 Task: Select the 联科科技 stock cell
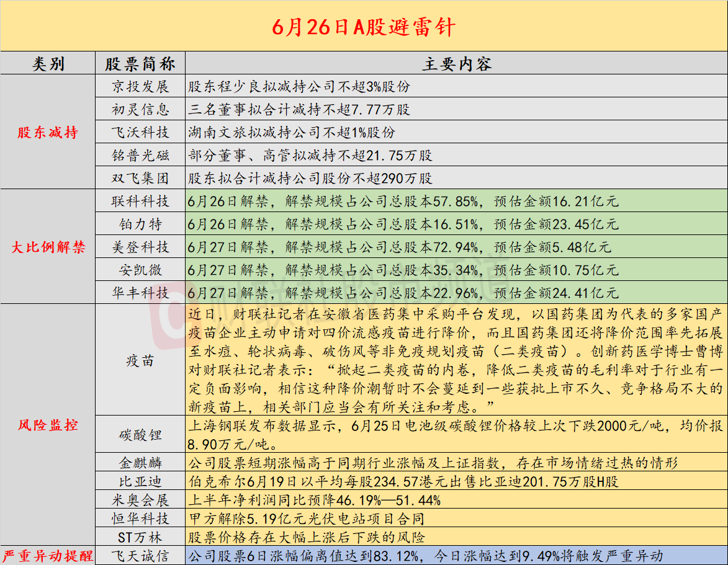pyautogui.click(x=140, y=202)
